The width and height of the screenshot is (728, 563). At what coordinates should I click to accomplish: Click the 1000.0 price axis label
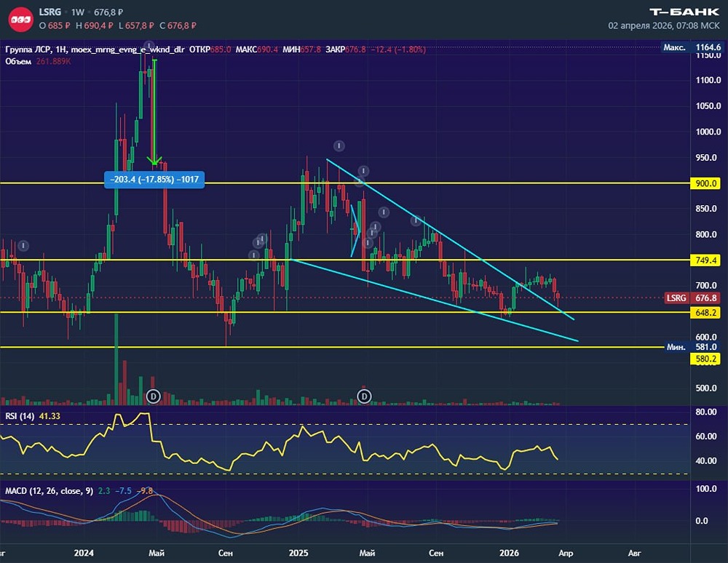click(708, 132)
